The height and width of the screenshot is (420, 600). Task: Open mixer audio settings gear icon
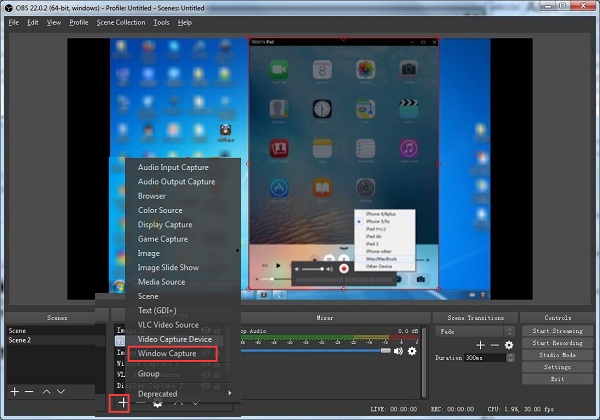[x=412, y=351]
